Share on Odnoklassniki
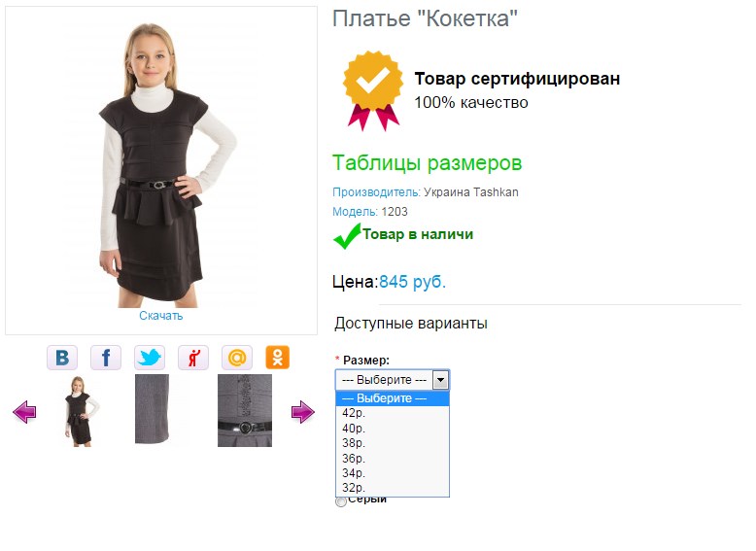The height and width of the screenshot is (551, 756). [x=278, y=358]
